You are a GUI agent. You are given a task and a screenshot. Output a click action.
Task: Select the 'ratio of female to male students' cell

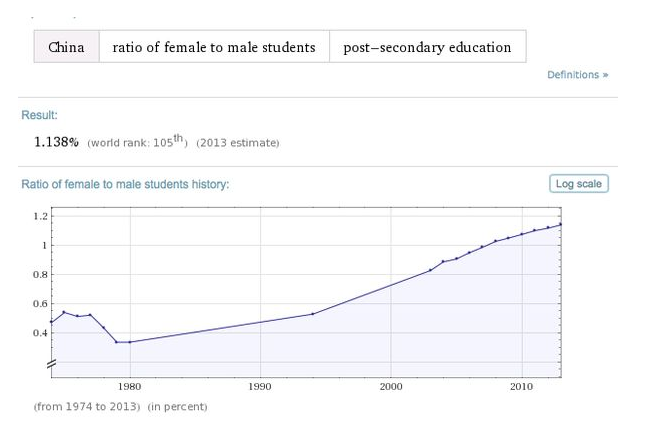214,47
